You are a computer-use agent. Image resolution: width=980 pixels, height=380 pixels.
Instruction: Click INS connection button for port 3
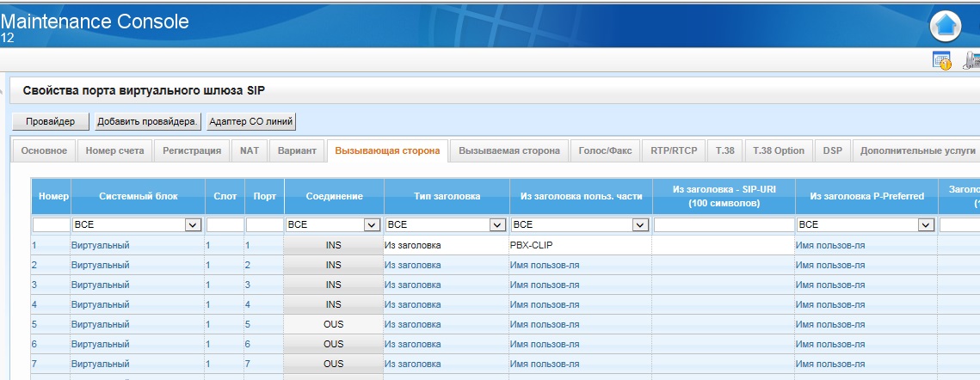coord(334,285)
